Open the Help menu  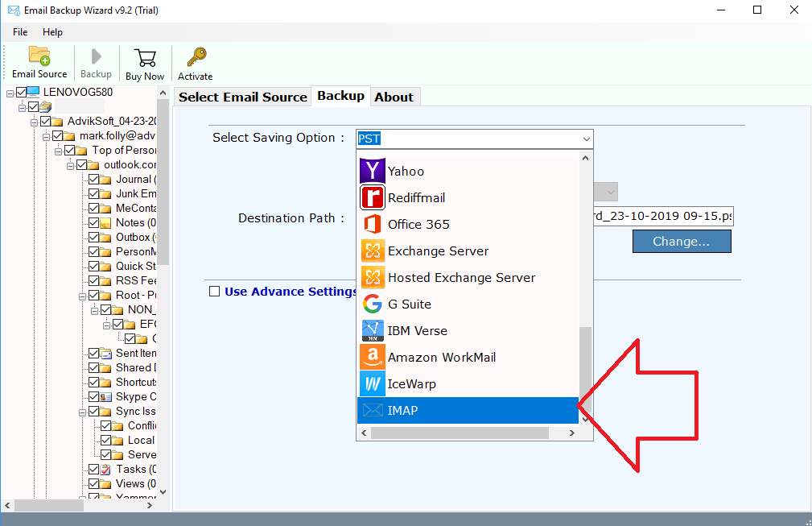[52, 32]
